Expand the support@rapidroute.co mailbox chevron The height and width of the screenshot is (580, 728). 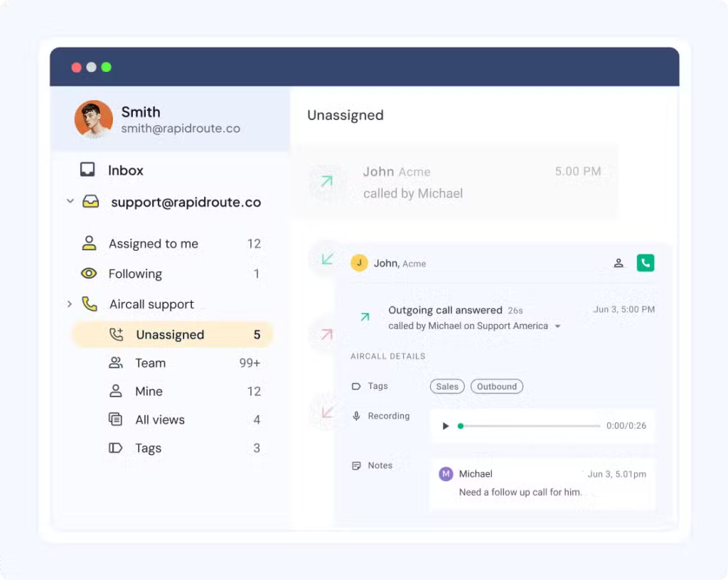click(69, 202)
